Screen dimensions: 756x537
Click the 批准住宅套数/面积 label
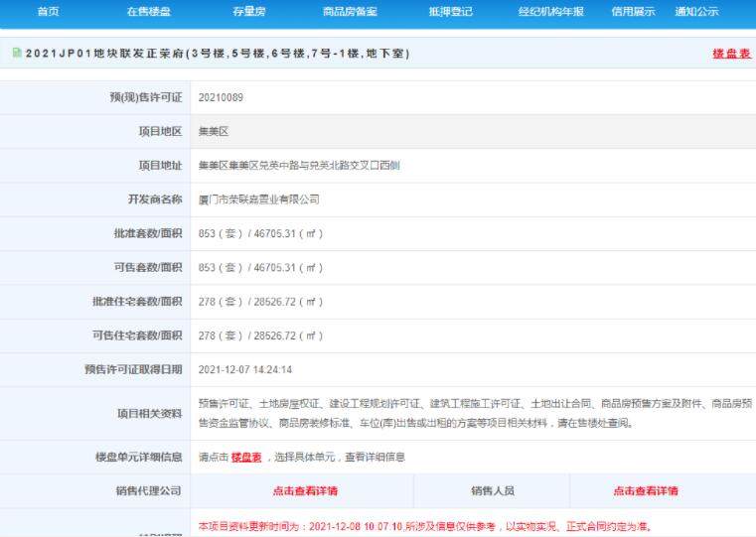click(x=137, y=302)
